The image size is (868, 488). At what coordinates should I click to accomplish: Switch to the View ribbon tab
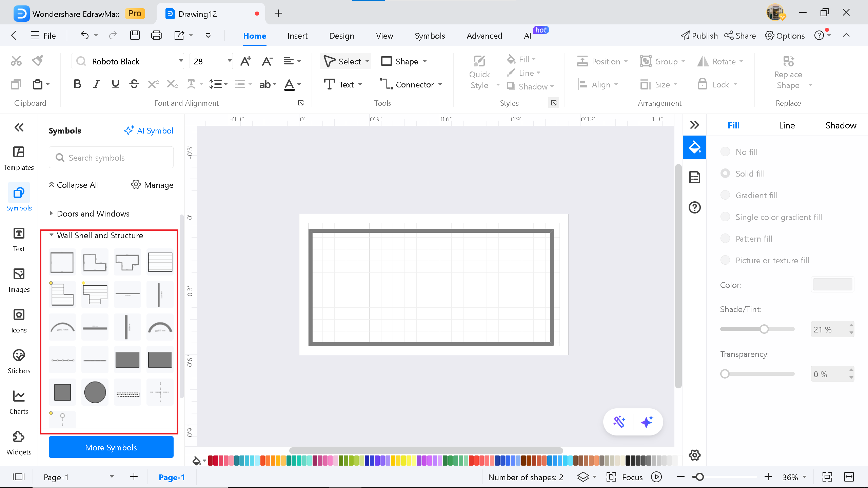(384, 36)
